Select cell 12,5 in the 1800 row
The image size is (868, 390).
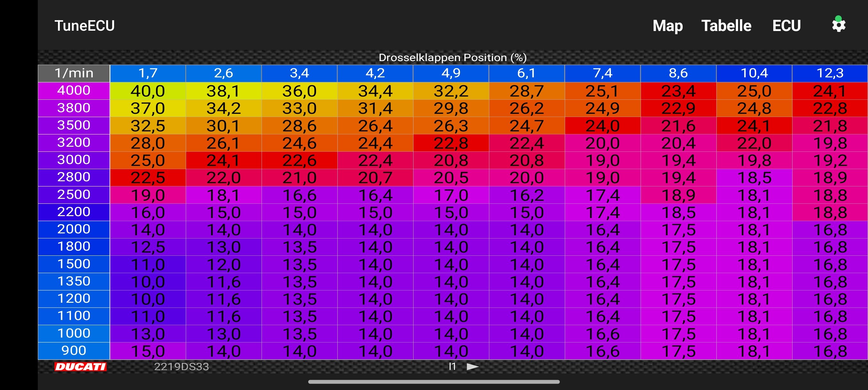tap(148, 247)
